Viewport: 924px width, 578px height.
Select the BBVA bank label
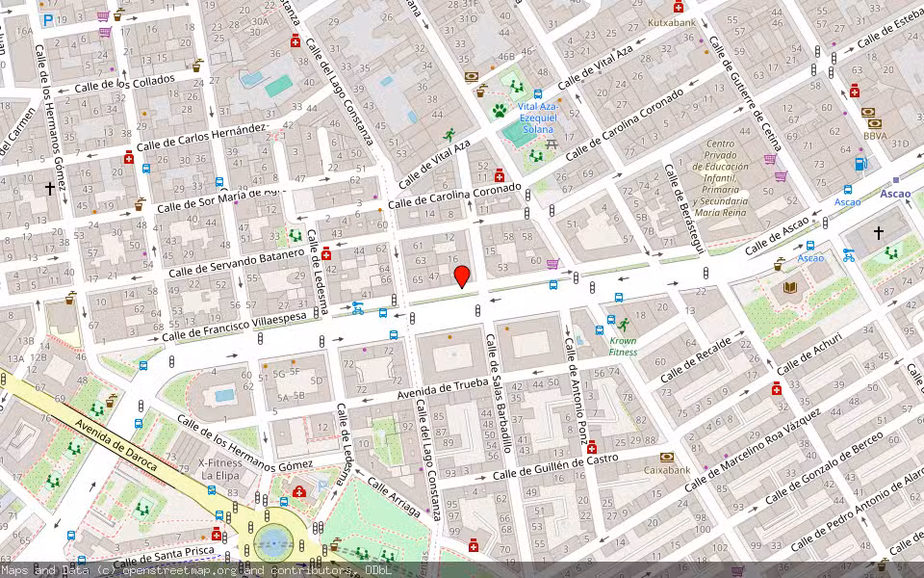coord(875,136)
